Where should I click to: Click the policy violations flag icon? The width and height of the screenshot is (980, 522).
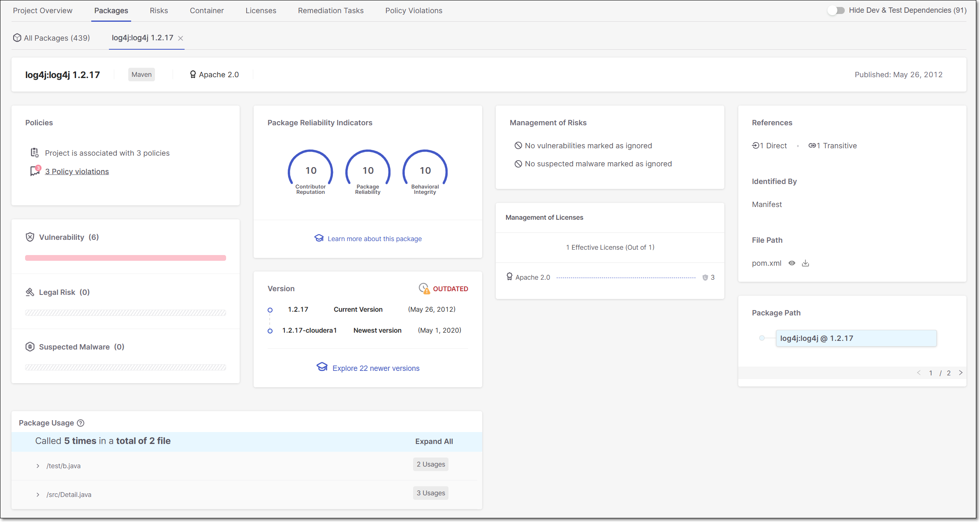coord(35,171)
